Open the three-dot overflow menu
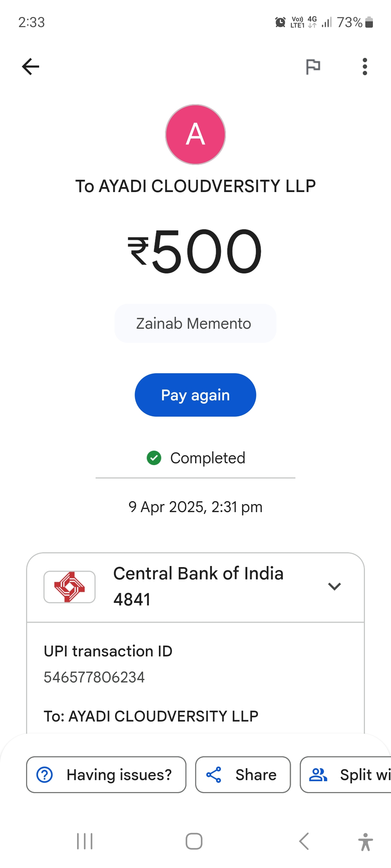Viewport: 391px width, 868px height. click(365, 67)
